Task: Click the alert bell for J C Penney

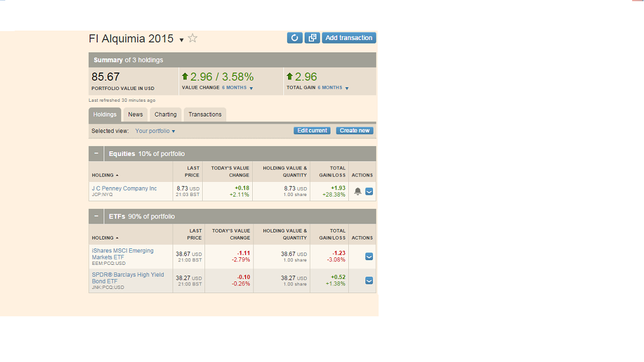Action: click(358, 191)
